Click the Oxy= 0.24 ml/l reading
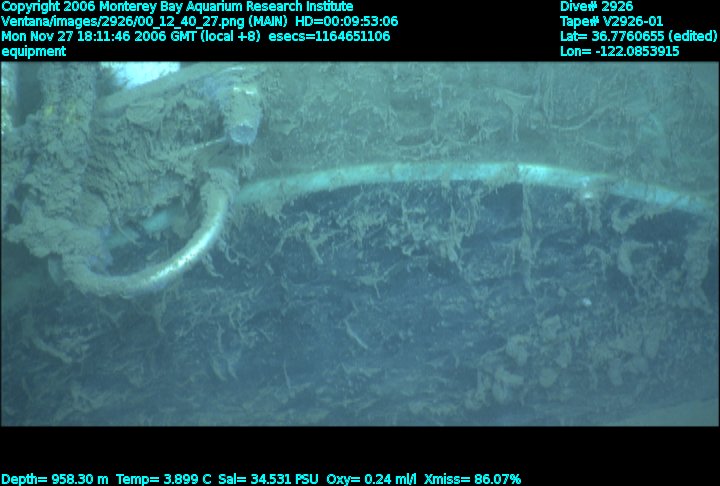The image size is (720, 486). coord(371,479)
